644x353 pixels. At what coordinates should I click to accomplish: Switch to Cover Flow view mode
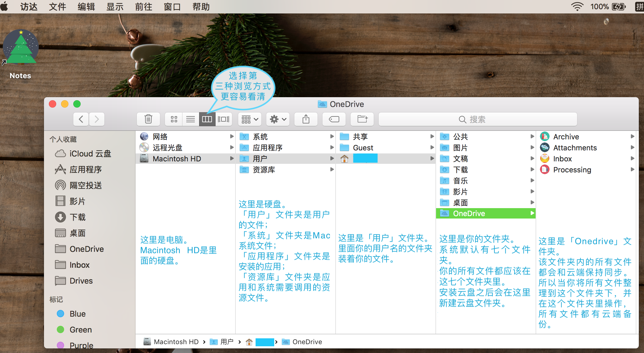coord(224,119)
